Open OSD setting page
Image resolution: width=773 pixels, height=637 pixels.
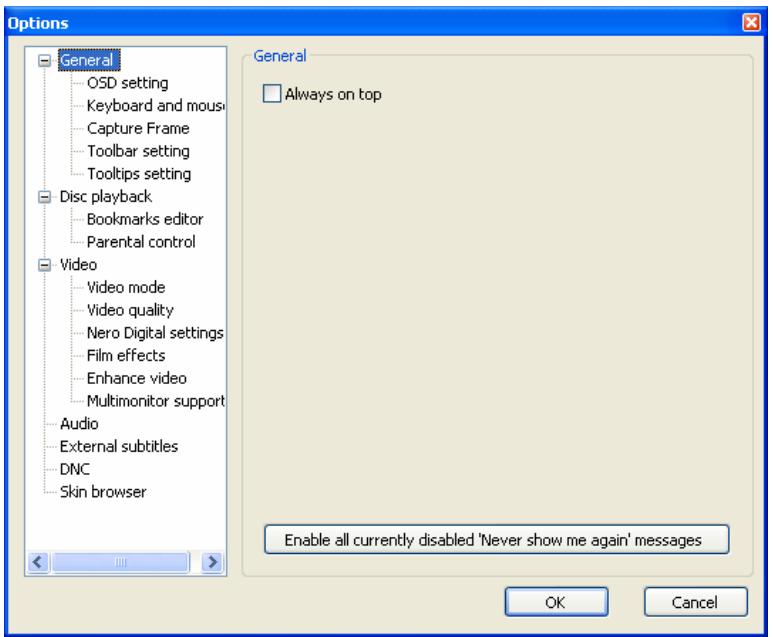[127, 83]
